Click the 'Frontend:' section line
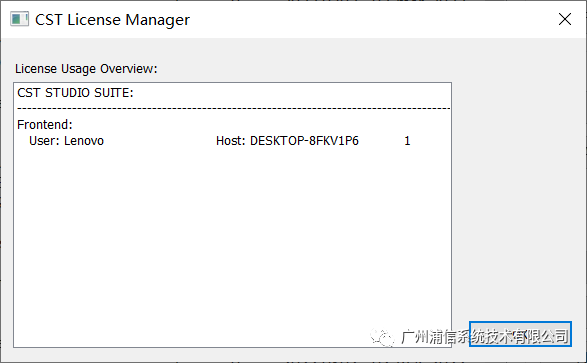This screenshot has width=587, height=363. (45, 125)
